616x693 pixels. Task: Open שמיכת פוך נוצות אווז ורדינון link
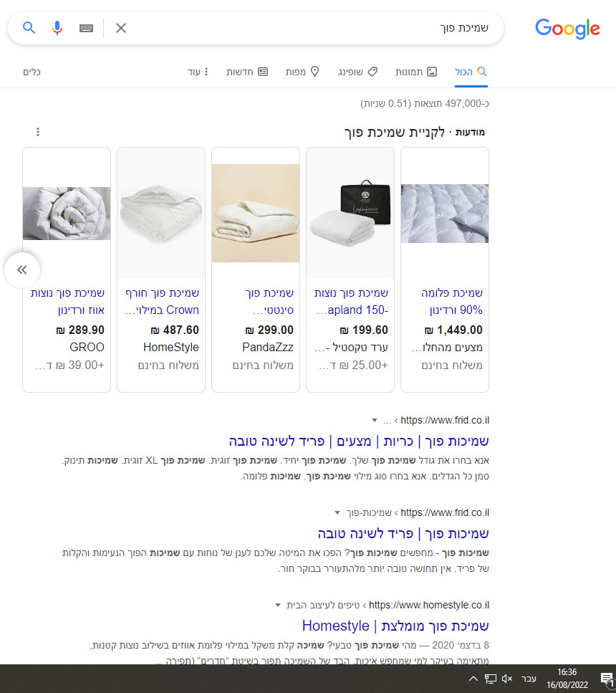pos(67,302)
